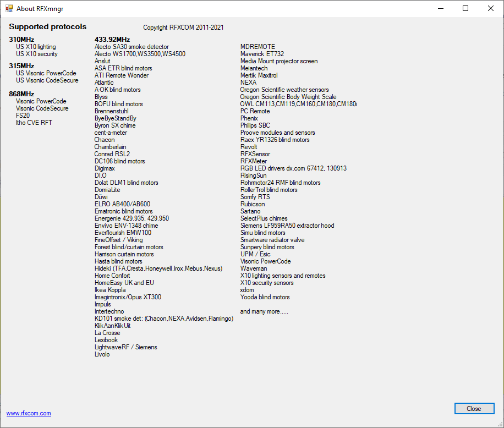
Task: Select Somfy RTS entry
Action: click(255, 197)
